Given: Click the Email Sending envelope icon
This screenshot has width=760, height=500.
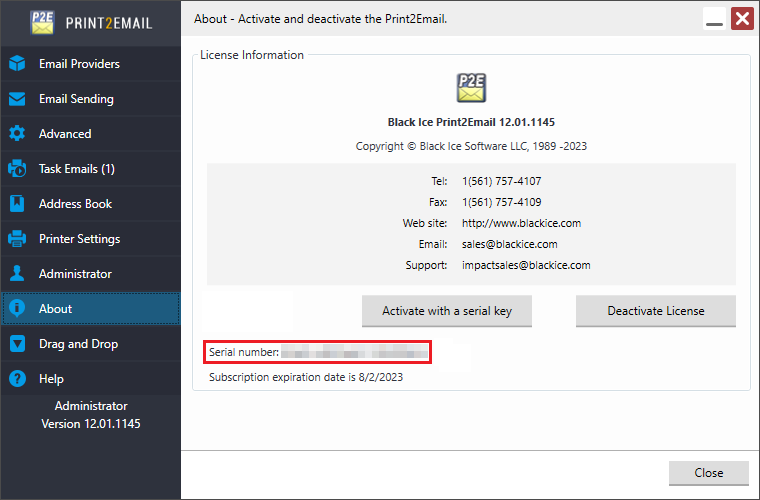Looking at the screenshot, I should coord(17,99).
